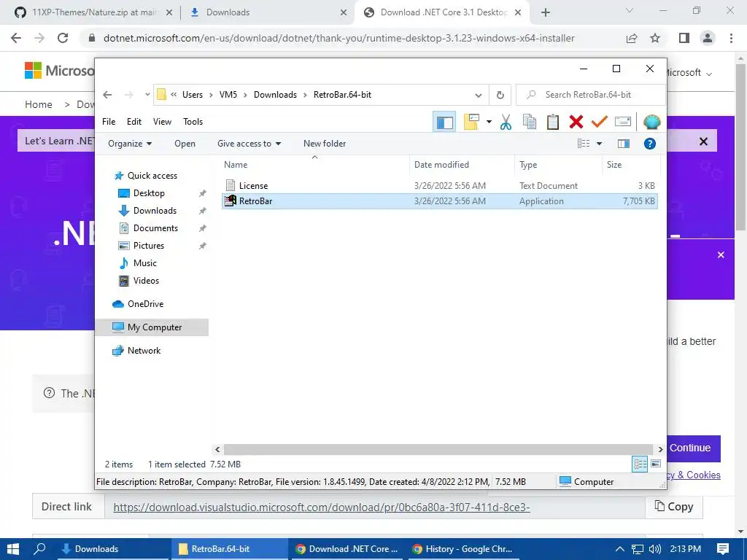Switch to large icons view in status bar
The width and height of the screenshot is (747, 560).
[656, 464]
